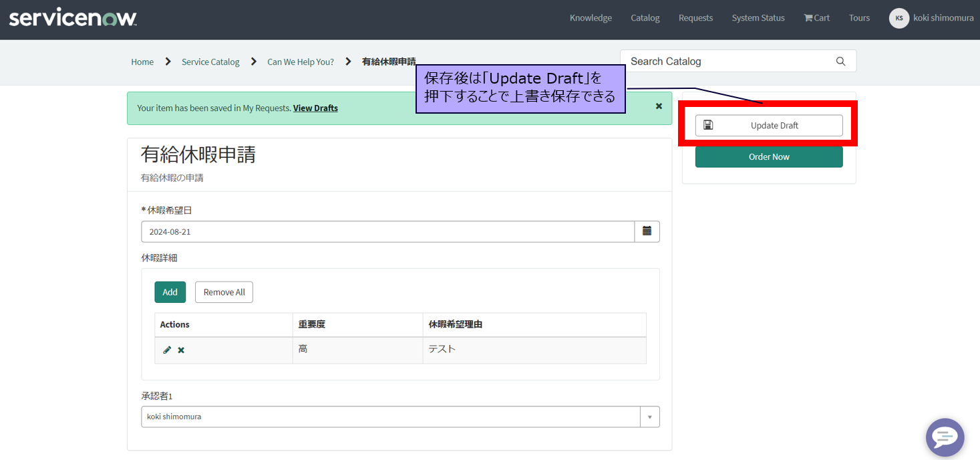Viewport: 980px width, 460px height.
Task: Expand the 承認者1 dropdown arrow
Action: 649,417
